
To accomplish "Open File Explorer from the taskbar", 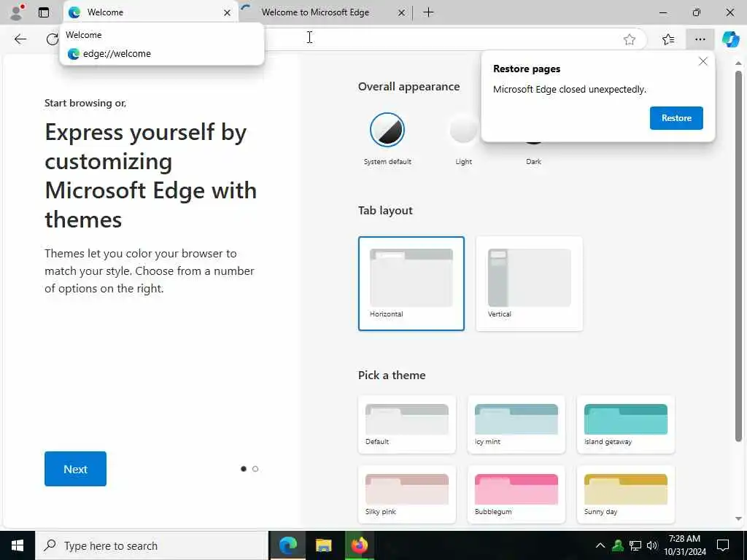I will (323, 545).
